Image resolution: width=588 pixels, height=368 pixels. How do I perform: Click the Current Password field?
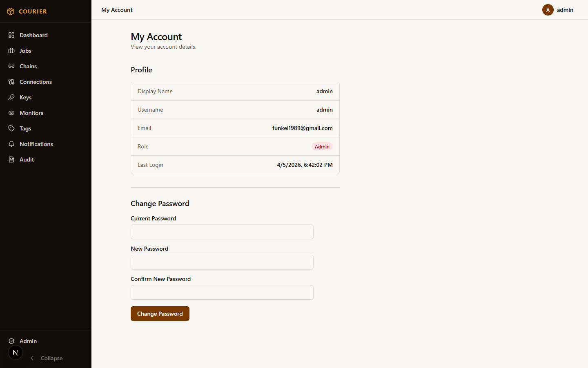(x=222, y=232)
